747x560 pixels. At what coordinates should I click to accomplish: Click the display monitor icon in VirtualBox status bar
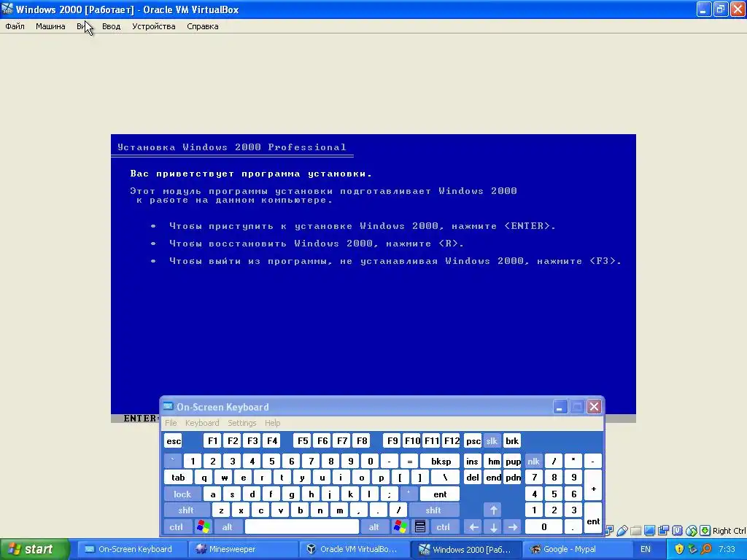coord(650,531)
